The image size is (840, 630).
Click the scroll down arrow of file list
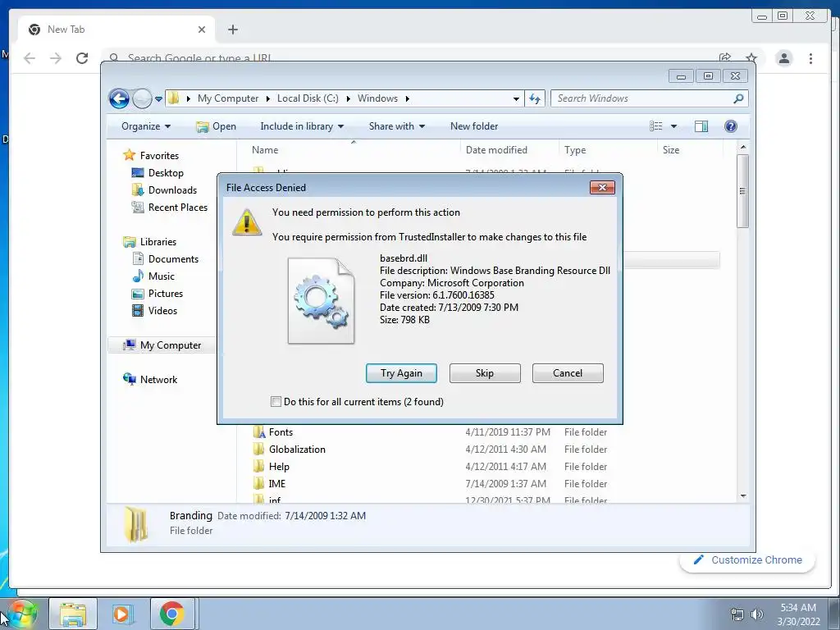pos(743,496)
